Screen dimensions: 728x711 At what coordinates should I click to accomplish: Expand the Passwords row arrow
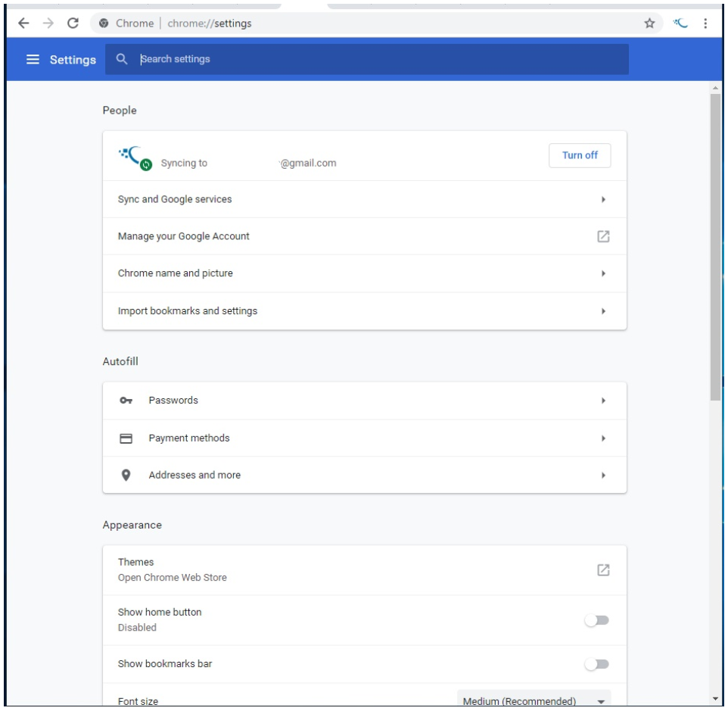(603, 401)
